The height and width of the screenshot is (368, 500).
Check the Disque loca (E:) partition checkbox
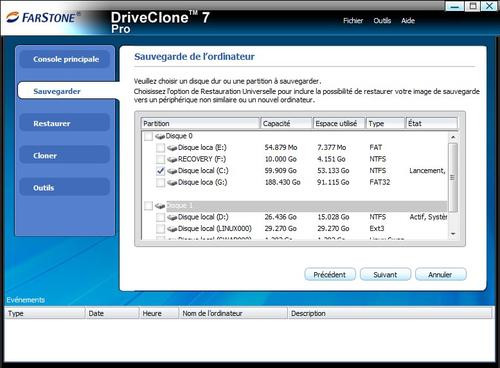[x=160, y=148]
